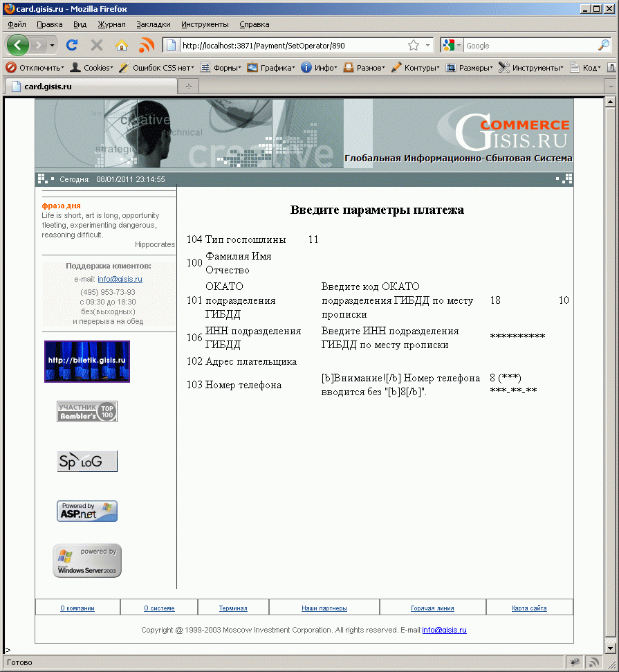Click the Rambler's Top 100 badge
Image resolution: width=619 pixels, height=672 pixels.
tap(87, 411)
